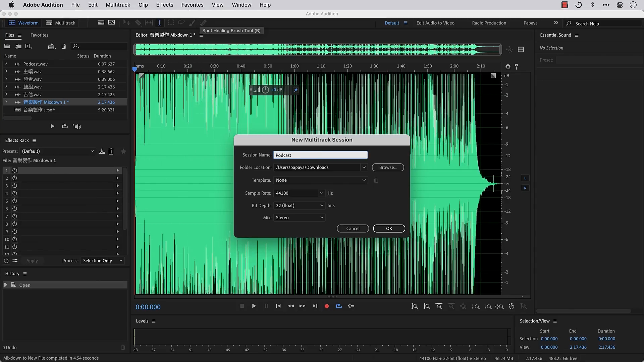Click the Record button in transport

(327, 306)
